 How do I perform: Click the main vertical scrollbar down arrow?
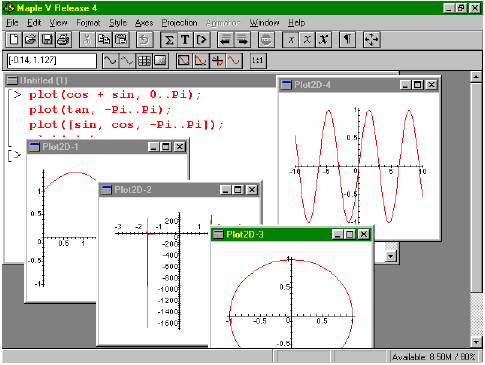click(x=476, y=342)
